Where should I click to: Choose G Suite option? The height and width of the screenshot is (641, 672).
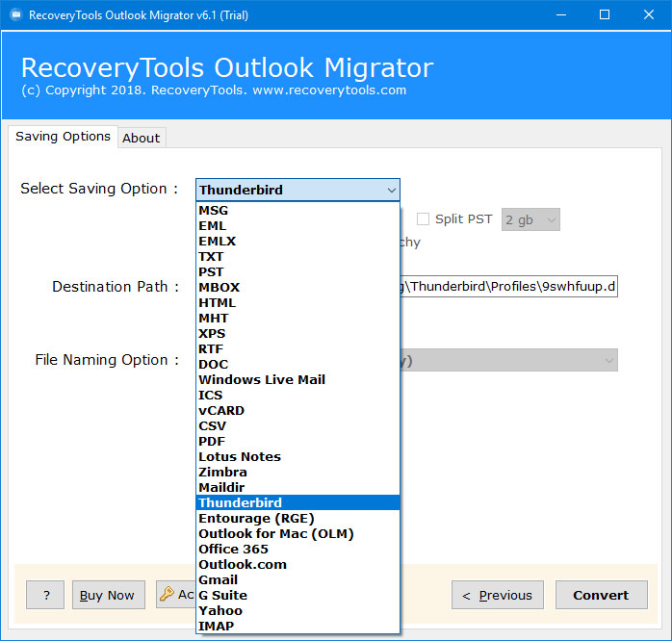(x=297, y=596)
